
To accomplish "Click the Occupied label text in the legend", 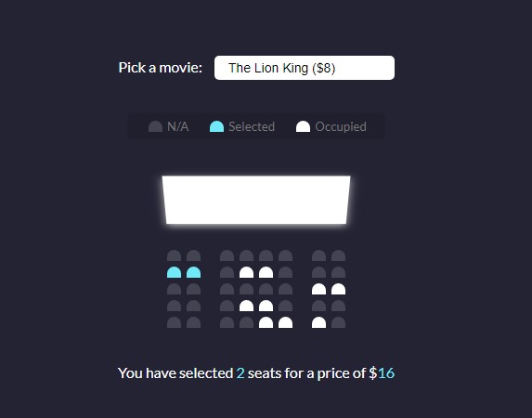I will 341,126.
